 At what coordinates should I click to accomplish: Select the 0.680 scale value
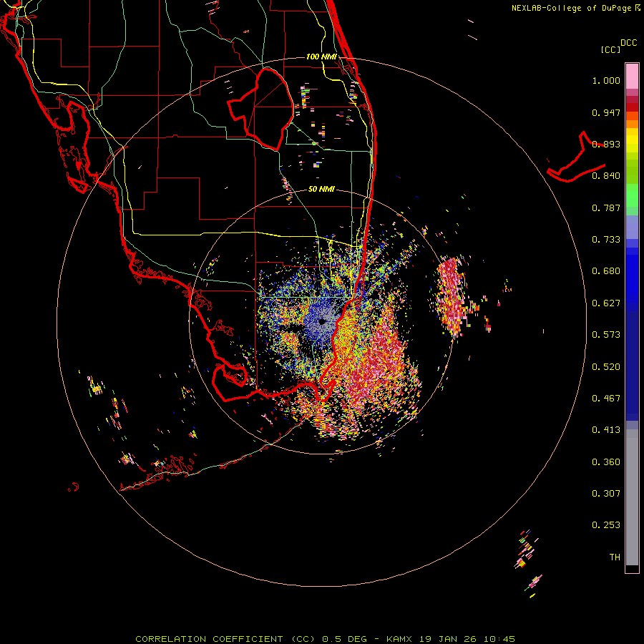[606, 271]
